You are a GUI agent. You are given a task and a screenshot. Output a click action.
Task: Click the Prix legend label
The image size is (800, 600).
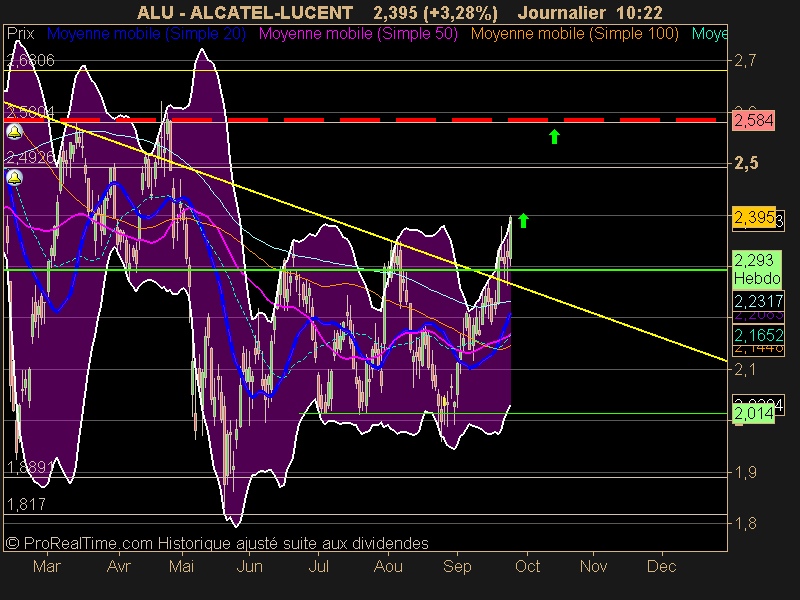20,34
